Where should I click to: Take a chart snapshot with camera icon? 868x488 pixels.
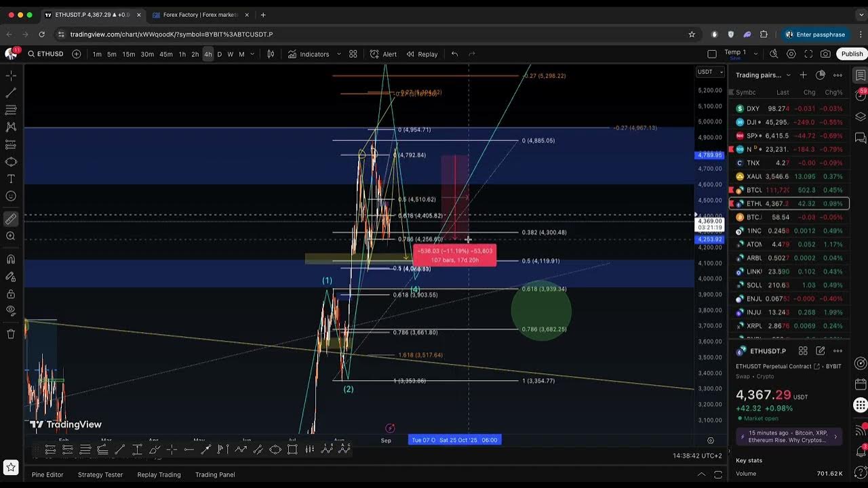coord(825,54)
